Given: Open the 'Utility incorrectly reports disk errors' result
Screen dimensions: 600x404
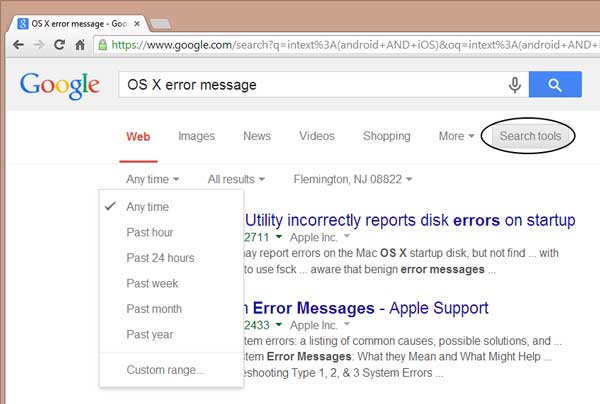Looking at the screenshot, I should 410,220.
